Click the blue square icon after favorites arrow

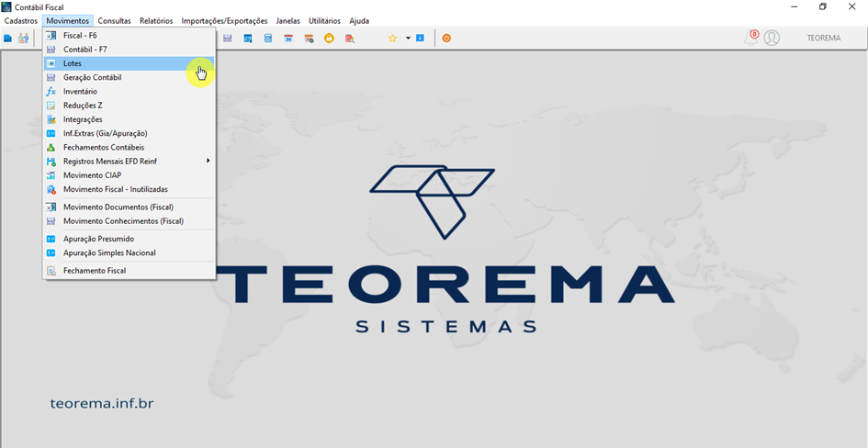tap(420, 39)
